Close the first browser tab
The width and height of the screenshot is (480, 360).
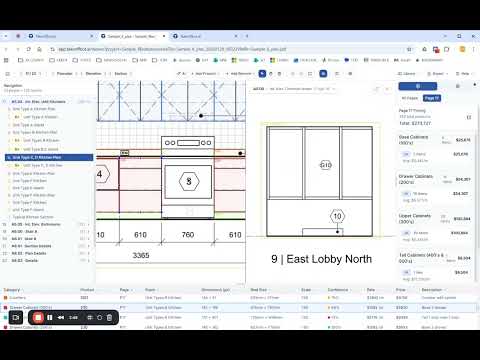click(x=91, y=36)
